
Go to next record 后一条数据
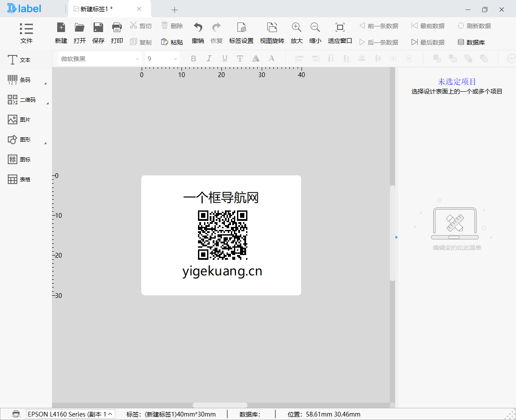tap(379, 42)
